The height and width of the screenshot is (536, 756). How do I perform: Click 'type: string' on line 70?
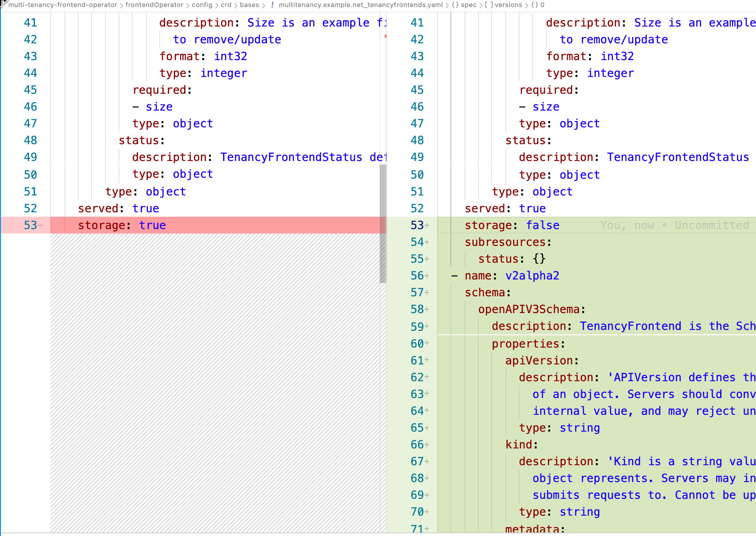pyautogui.click(x=559, y=512)
